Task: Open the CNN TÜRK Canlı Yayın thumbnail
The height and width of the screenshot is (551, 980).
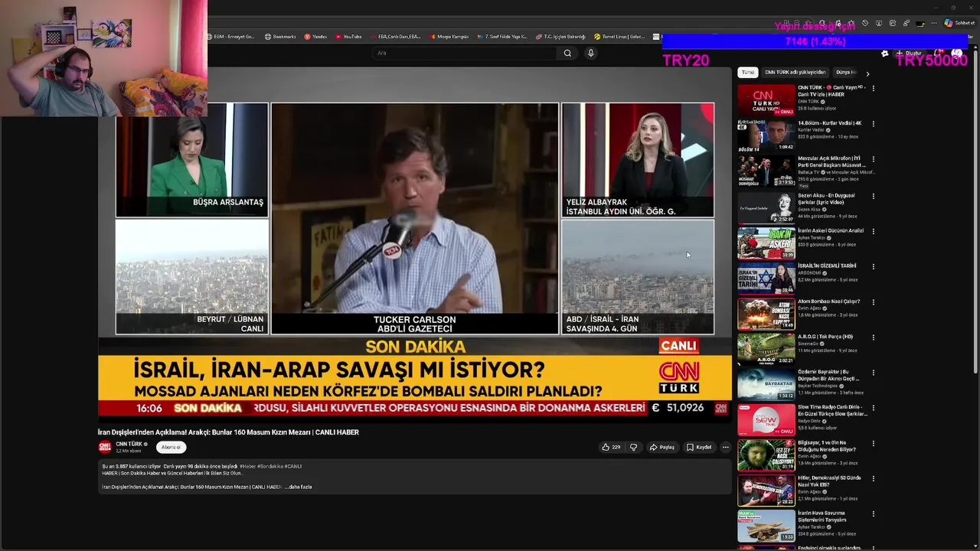Action: click(766, 99)
